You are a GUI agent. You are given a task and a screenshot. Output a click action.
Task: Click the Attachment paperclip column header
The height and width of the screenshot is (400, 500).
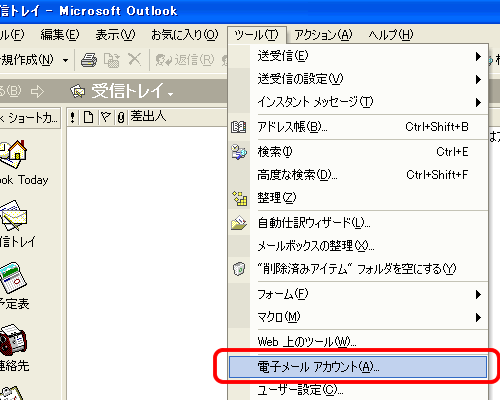121,117
